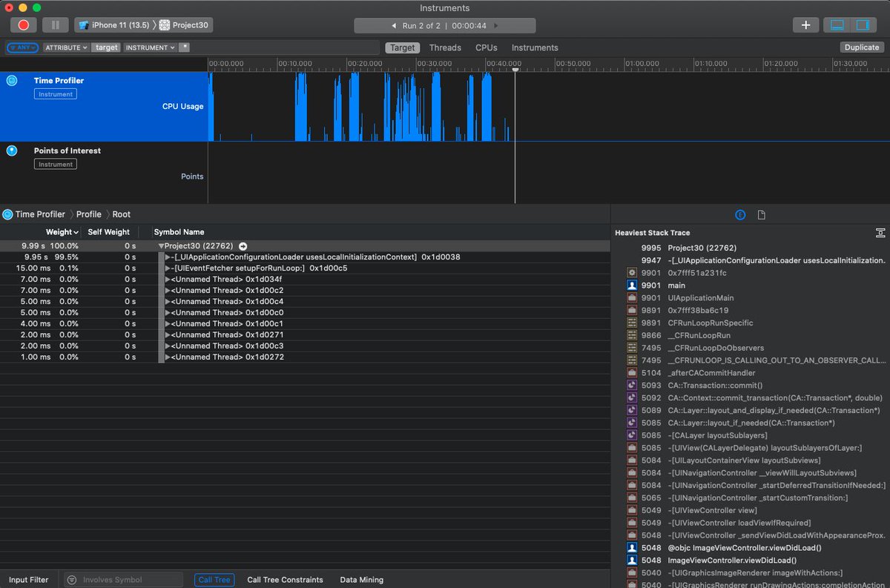Click the iPhone 11 (13.5) device icon
The image size is (890, 588).
tap(85, 25)
